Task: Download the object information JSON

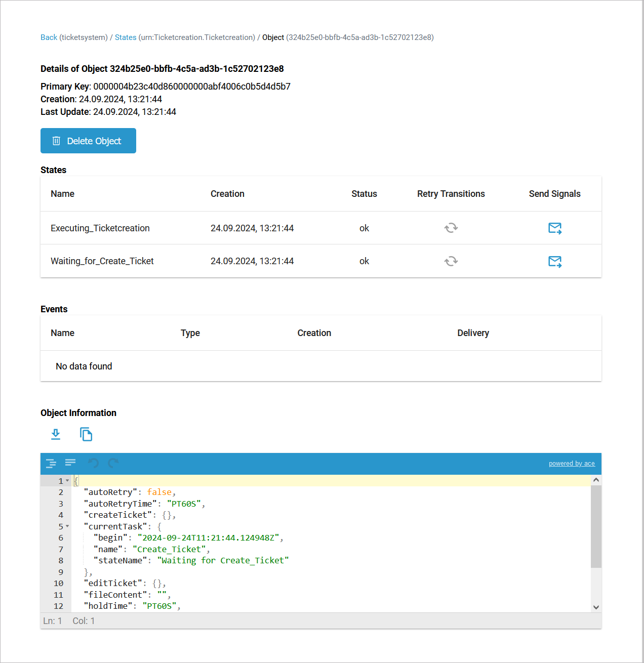Action: tap(56, 434)
